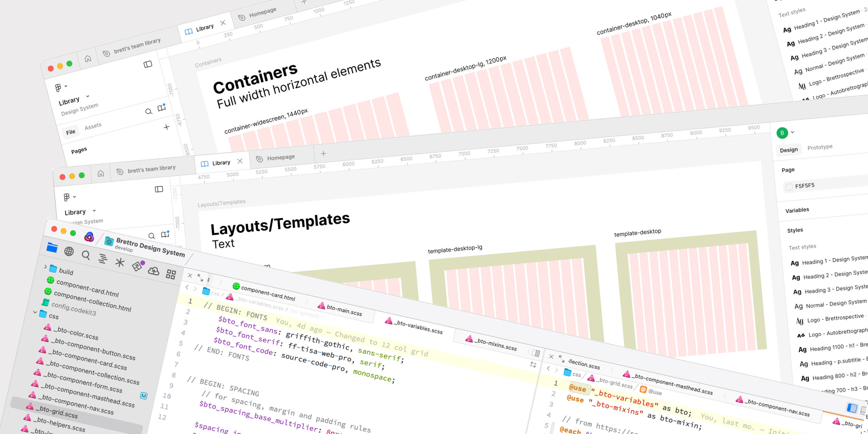Open the libraries book icon in top Figma window
The image size is (868, 434).
tap(162, 108)
